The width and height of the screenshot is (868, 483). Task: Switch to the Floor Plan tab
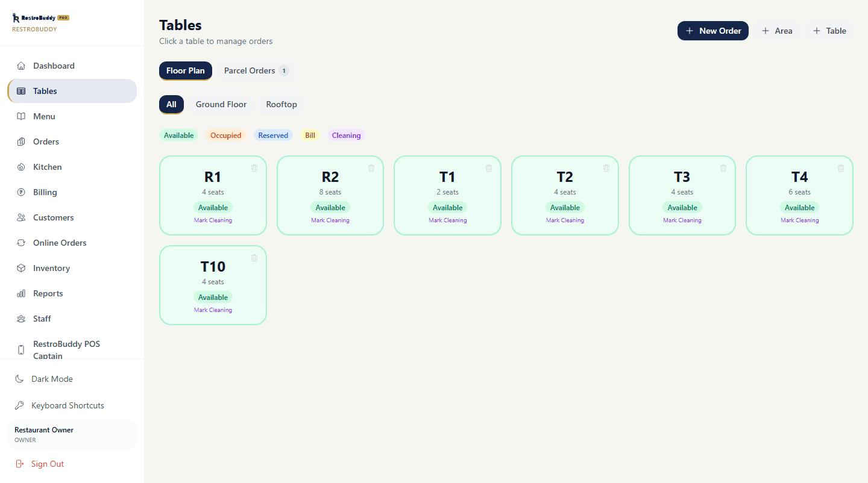click(186, 70)
